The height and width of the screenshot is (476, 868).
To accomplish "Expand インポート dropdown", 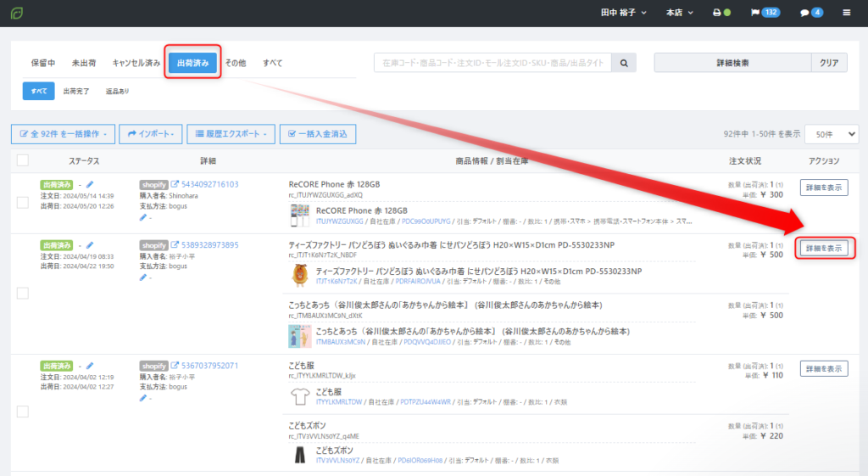I will (x=151, y=134).
